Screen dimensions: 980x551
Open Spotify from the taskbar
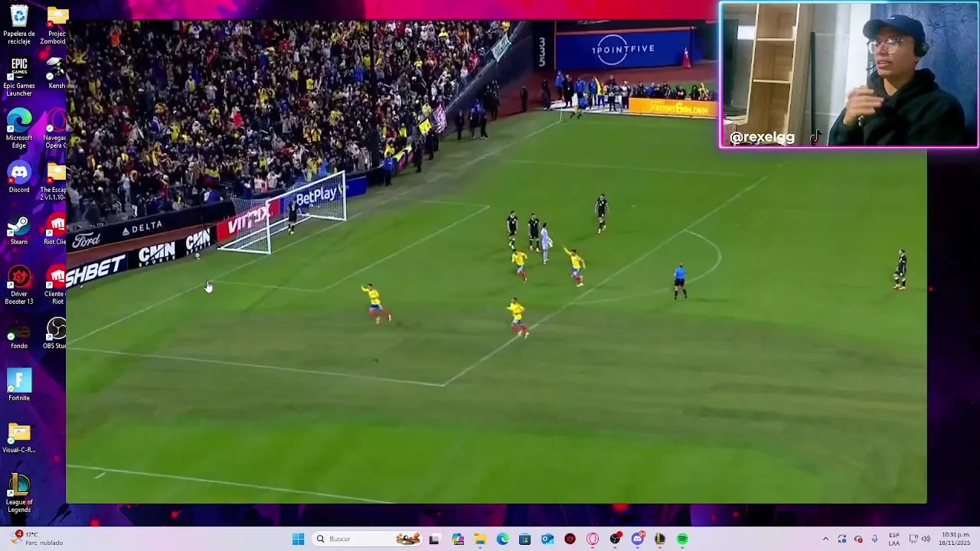(x=682, y=539)
